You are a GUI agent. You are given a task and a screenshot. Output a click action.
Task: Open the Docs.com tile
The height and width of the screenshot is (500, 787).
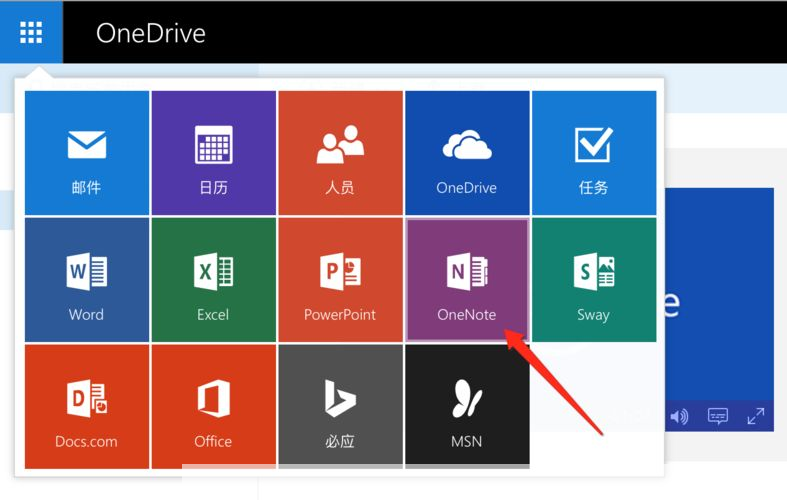coord(87,407)
